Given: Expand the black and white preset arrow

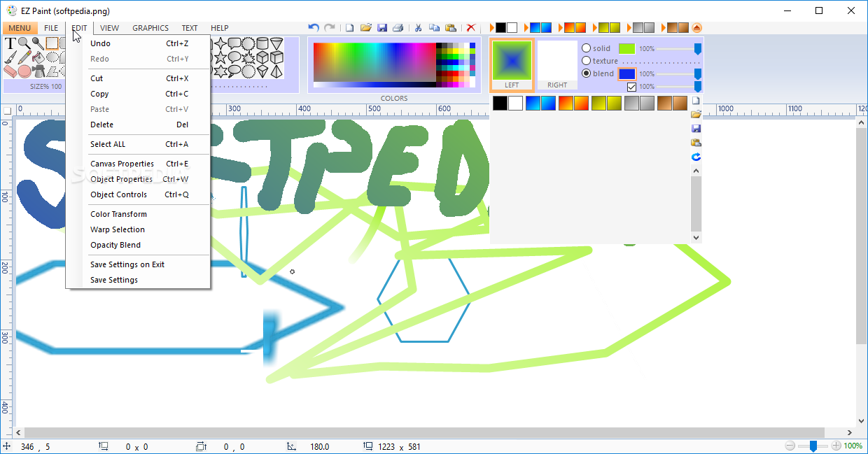Looking at the screenshot, I should (x=491, y=28).
